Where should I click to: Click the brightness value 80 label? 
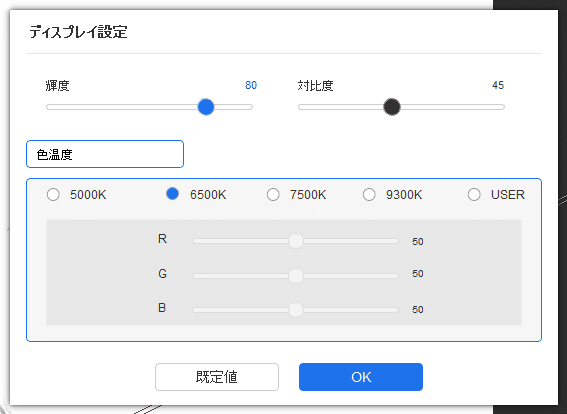coord(251,85)
